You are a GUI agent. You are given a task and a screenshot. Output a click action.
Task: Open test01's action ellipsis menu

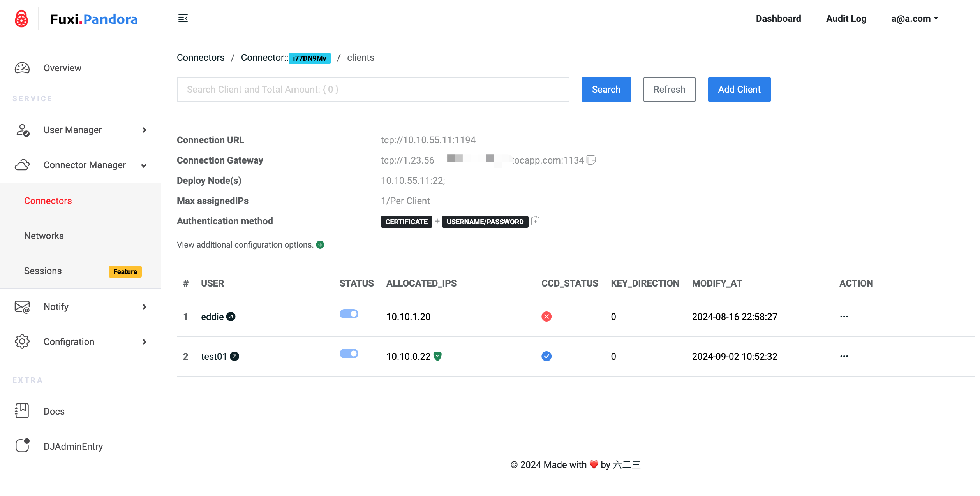844,356
